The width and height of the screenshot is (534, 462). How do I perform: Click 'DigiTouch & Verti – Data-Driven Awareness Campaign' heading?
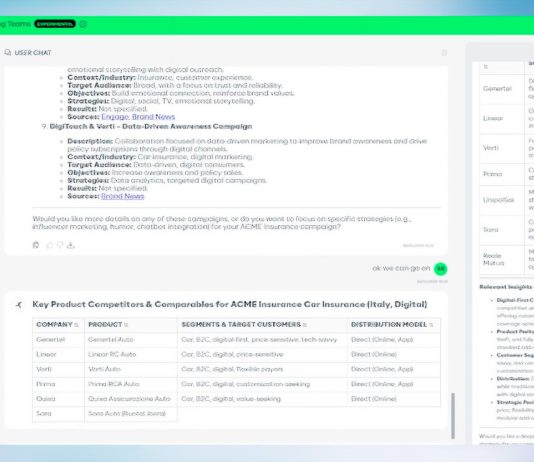pyautogui.click(x=151, y=126)
